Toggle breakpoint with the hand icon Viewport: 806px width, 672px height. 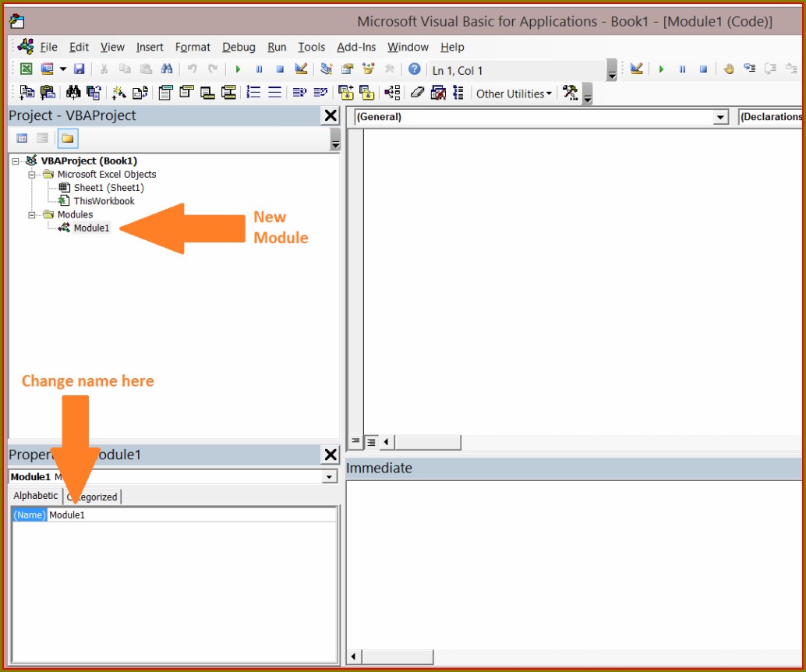click(728, 69)
